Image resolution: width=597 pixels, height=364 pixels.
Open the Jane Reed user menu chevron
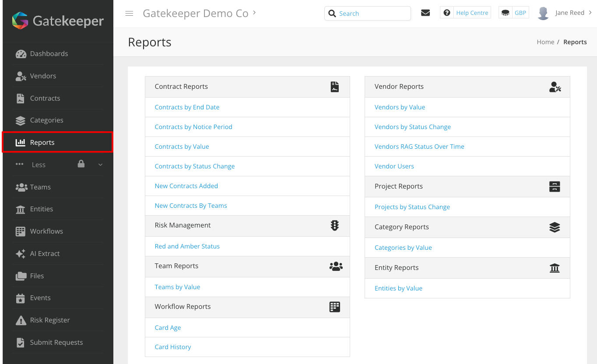[590, 13]
